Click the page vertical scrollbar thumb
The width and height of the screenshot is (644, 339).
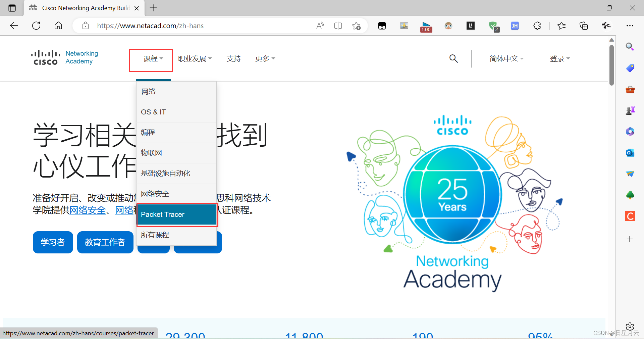(611, 64)
